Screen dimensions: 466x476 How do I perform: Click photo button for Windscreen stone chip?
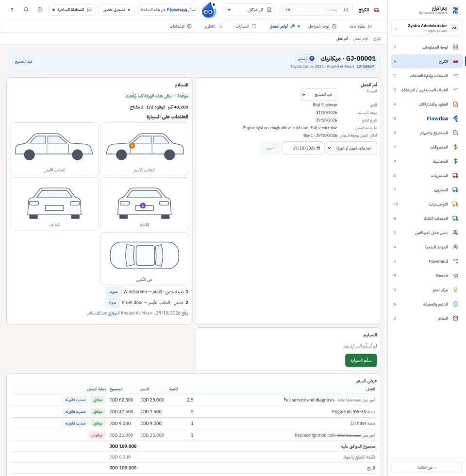[114, 292]
